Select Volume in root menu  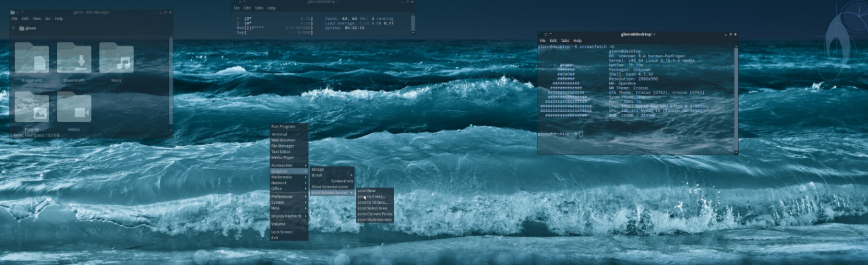(289, 224)
